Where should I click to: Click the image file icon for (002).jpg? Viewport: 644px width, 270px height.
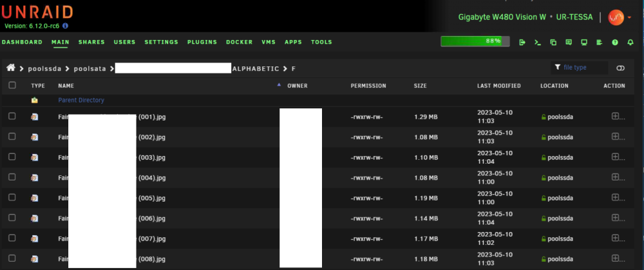(35, 137)
